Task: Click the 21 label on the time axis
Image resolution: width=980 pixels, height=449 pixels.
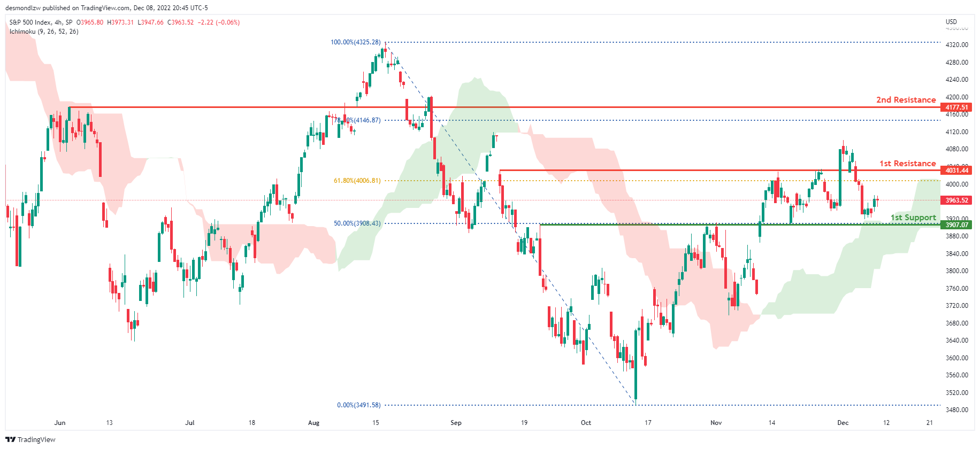Action: pos(930,423)
